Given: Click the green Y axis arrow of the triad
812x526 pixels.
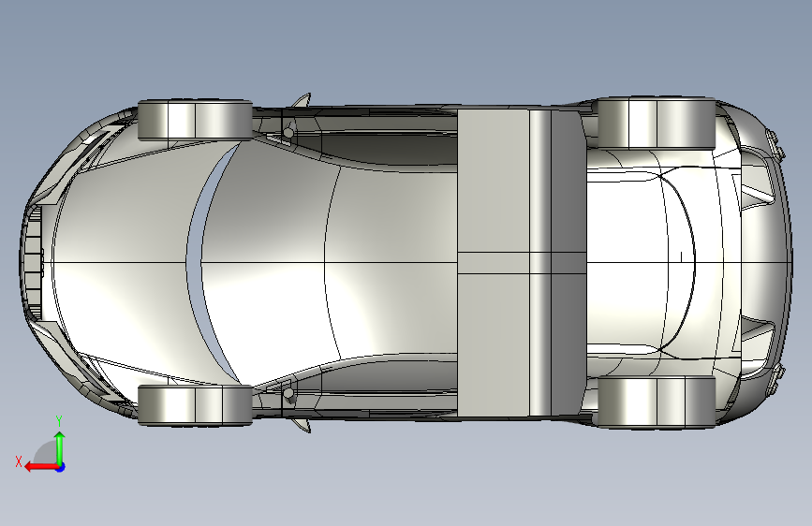Looking at the screenshot, I should click(60, 448).
